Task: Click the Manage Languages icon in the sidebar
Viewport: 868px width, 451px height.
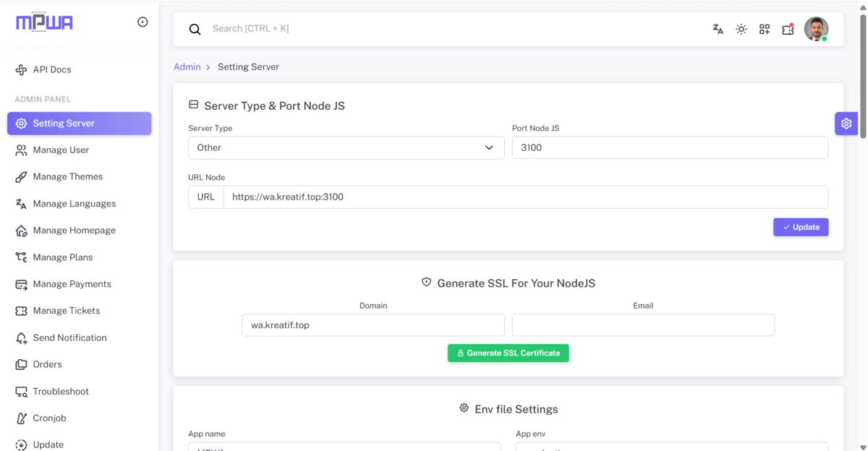Action: pos(21,204)
